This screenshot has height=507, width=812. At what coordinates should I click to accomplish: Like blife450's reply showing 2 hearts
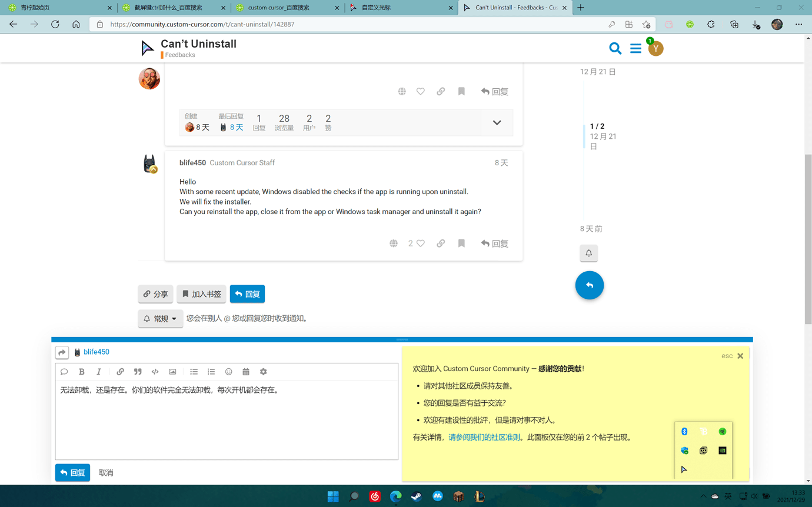pyautogui.click(x=420, y=243)
